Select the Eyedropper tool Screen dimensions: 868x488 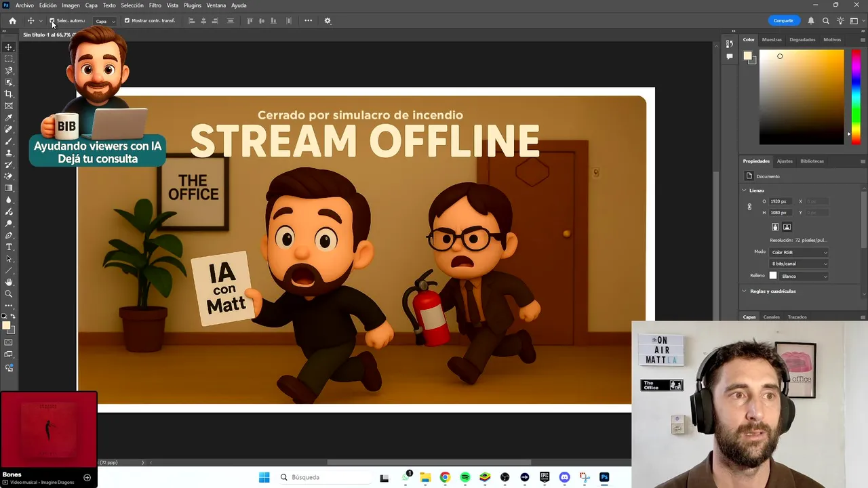(9, 118)
